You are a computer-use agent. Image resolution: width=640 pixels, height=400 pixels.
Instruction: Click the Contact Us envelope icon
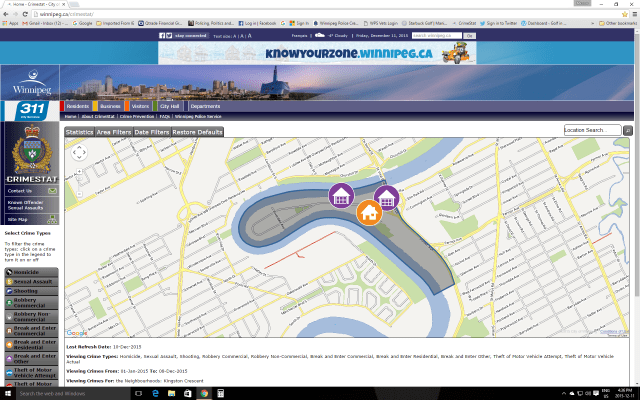coord(52,190)
